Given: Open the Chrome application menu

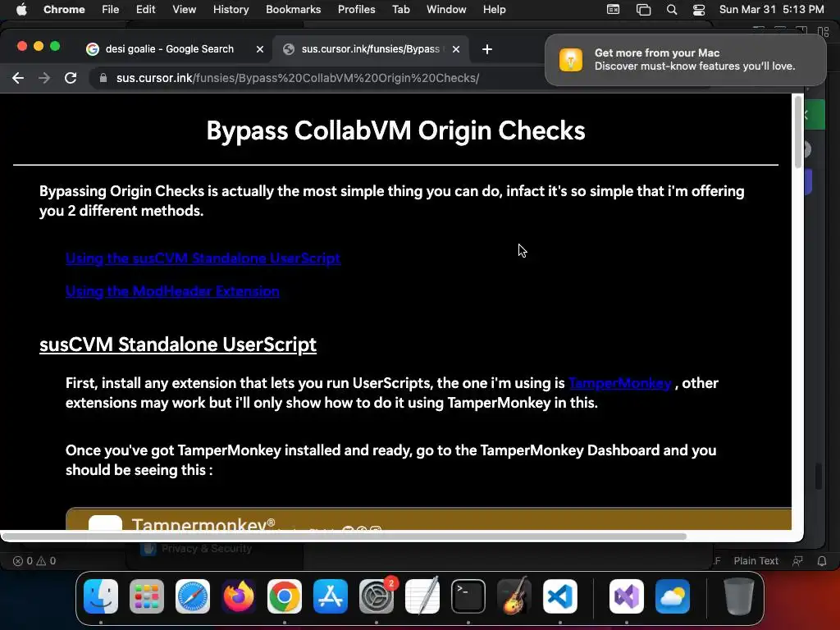Looking at the screenshot, I should click(x=64, y=10).
